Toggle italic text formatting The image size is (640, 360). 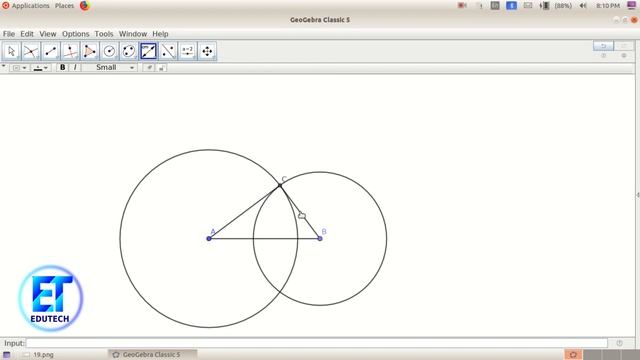point(75,68)
